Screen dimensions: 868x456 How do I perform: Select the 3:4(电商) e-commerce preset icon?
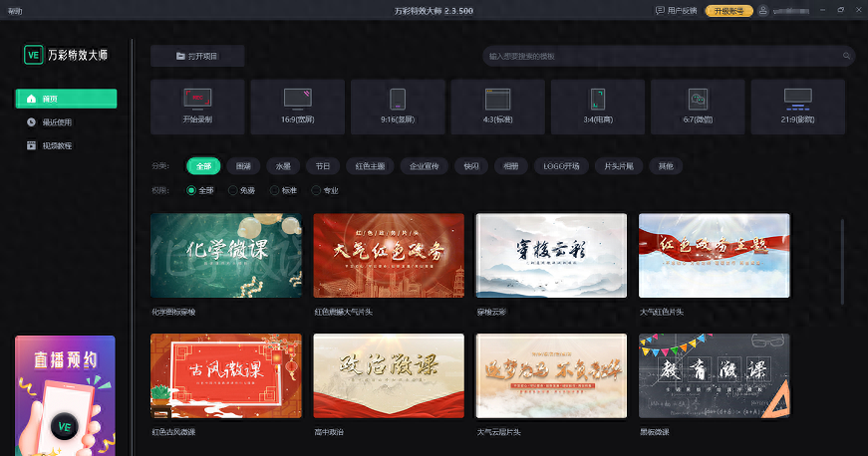[598, 99]
